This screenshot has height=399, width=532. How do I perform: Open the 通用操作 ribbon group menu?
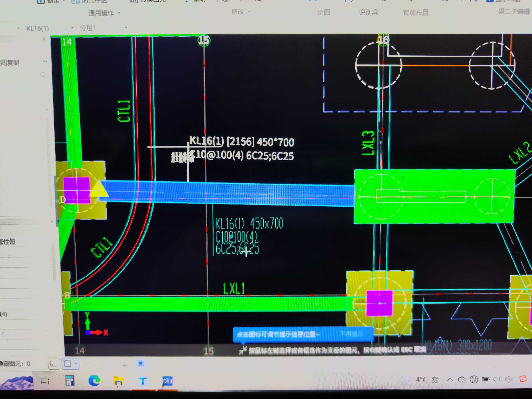click(x=104, y=13)
